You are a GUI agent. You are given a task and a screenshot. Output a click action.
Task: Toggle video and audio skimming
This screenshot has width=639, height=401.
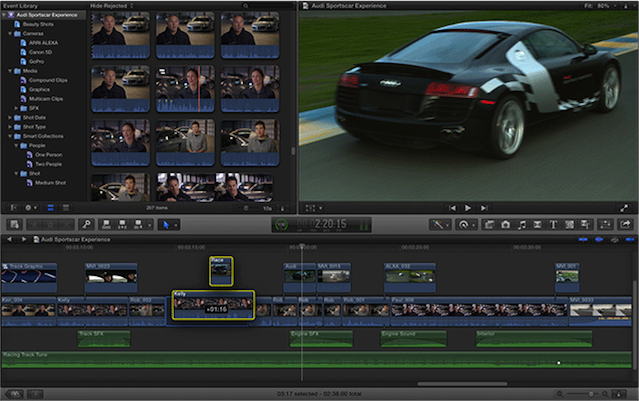click(x=583, y=240)
